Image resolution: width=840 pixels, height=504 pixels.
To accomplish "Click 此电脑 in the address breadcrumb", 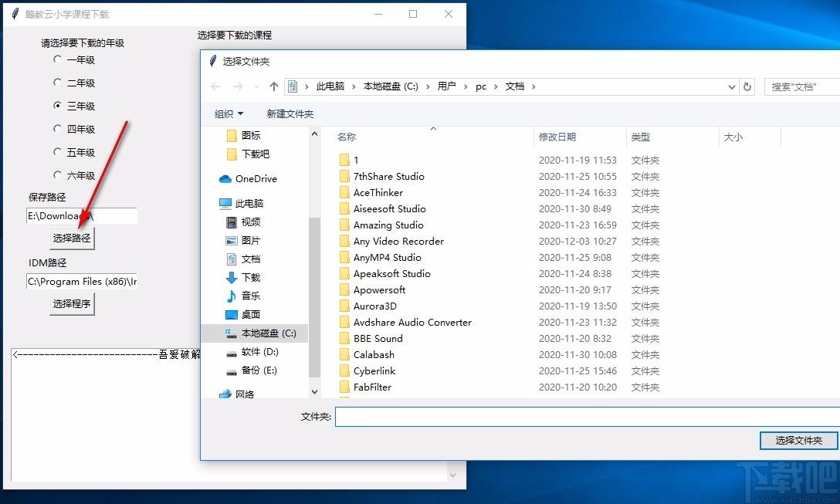I will (x=330, y=86).
